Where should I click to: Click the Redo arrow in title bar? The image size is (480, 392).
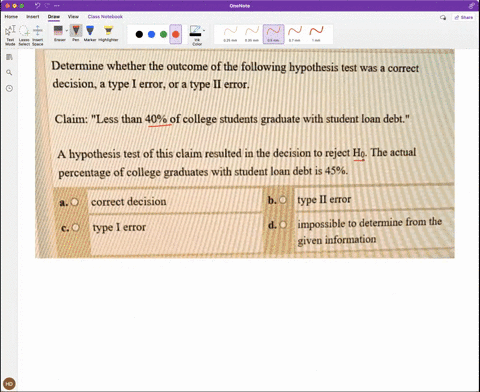47,6
